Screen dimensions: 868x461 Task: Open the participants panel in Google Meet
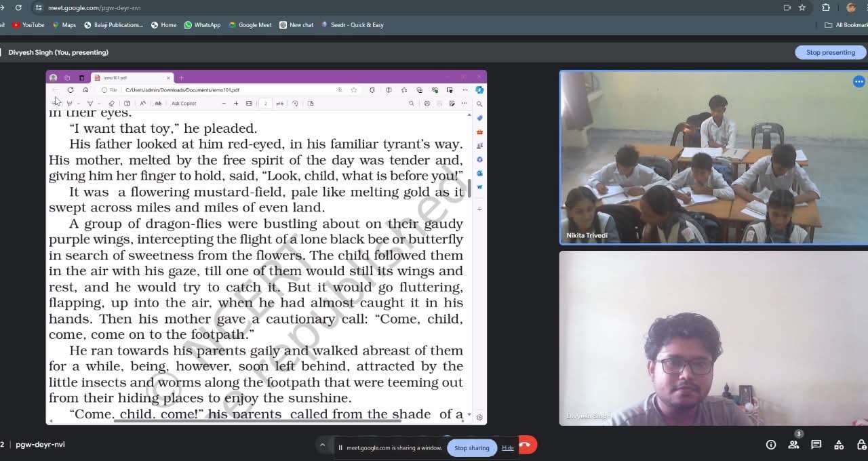[x=793, y=445]
